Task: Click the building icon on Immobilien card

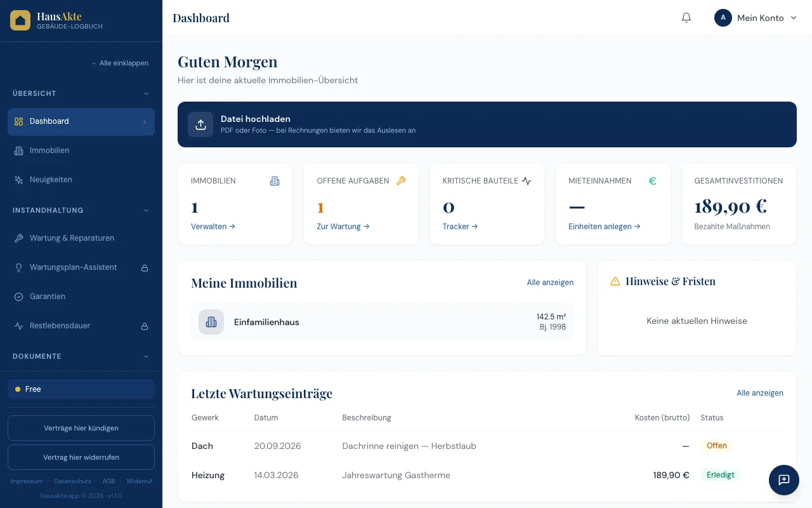Action: pyautogui.click(x=275, y=181)
